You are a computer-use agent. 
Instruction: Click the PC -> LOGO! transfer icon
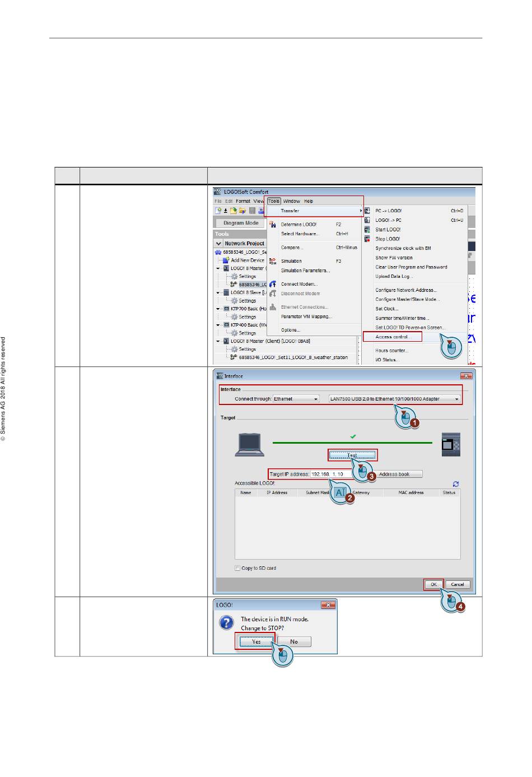click(x=367, y=211)
